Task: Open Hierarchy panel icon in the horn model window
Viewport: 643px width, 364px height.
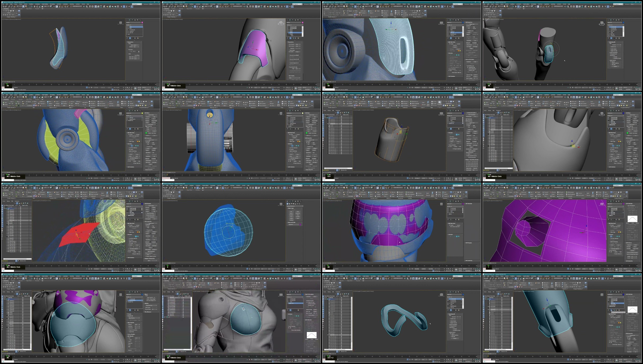Action: (132, 20)
